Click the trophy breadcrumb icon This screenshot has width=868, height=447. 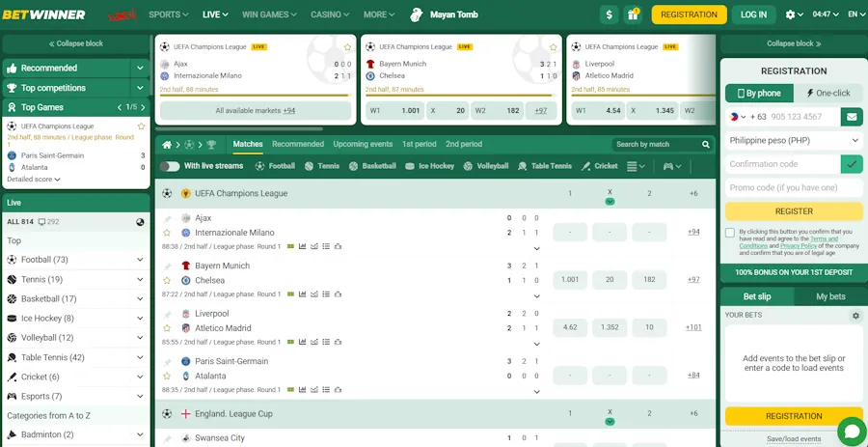tap(211, 145)
